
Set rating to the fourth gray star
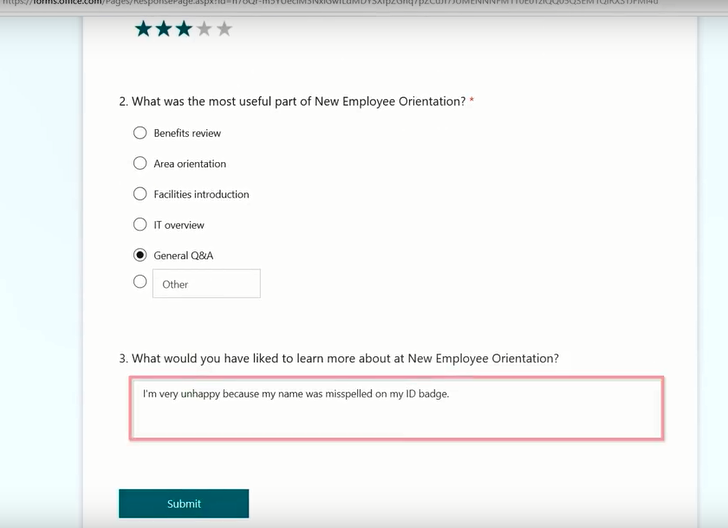204,29
